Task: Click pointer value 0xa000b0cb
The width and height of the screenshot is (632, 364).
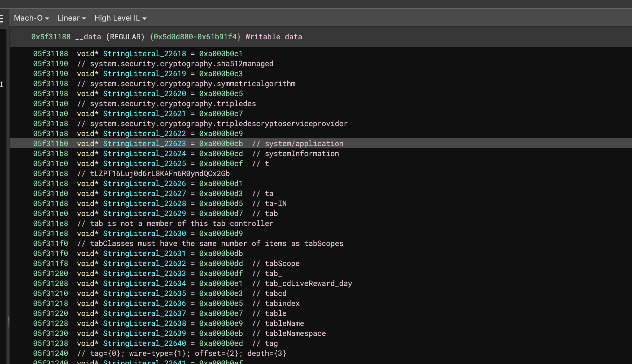Action: click(x=221, y=144)
